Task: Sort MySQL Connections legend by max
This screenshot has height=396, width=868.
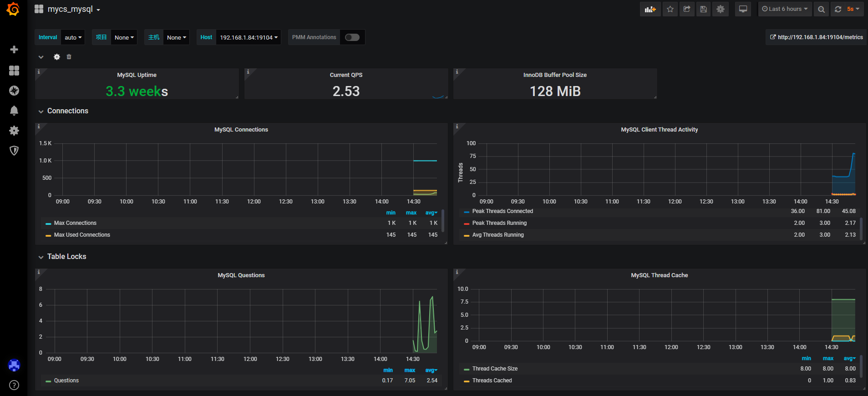Action: pyautogui.click(x=411, y=213)
